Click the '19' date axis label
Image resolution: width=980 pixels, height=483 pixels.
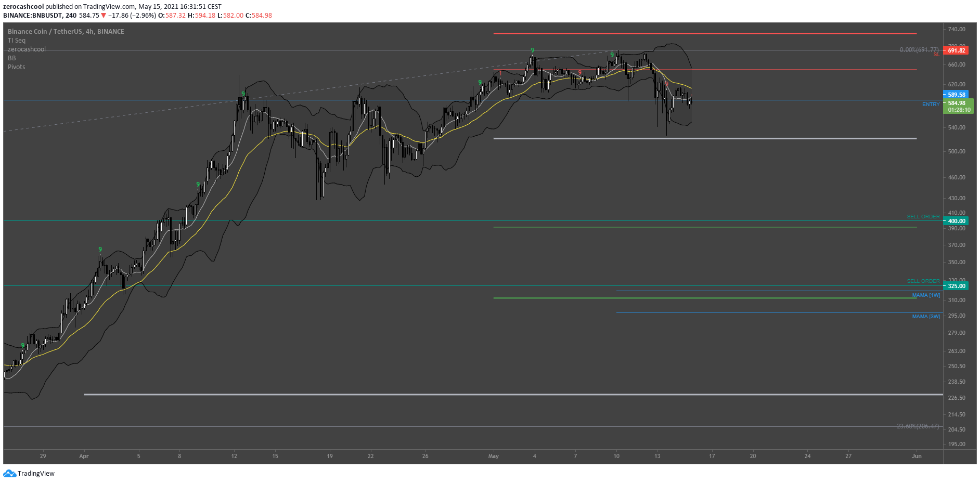coord(330,456)
